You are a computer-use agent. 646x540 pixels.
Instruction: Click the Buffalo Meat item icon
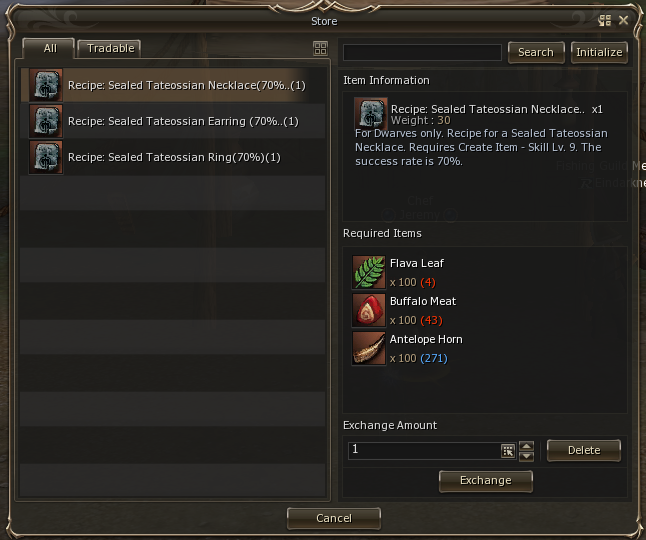(x=369, y=310)
